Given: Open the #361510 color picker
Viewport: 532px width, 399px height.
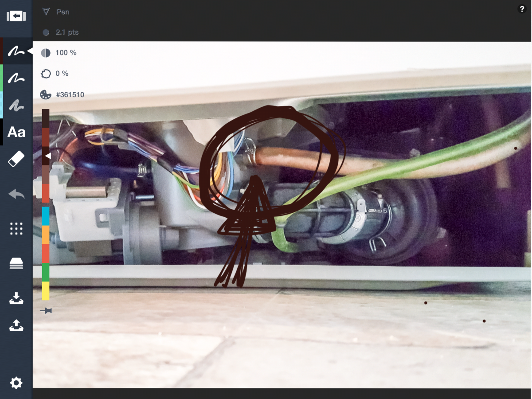Looking at the screenshot, I should pos(62,94).
